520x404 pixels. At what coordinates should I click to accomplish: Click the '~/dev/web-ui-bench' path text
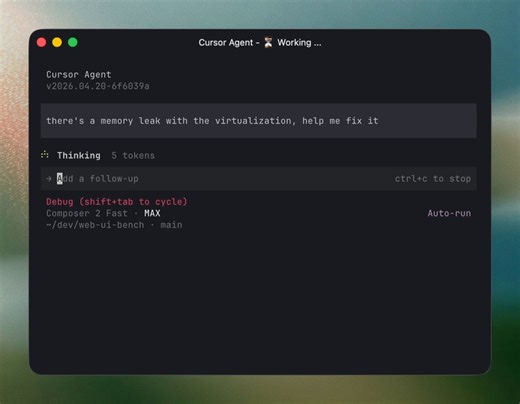pos(95,225)
